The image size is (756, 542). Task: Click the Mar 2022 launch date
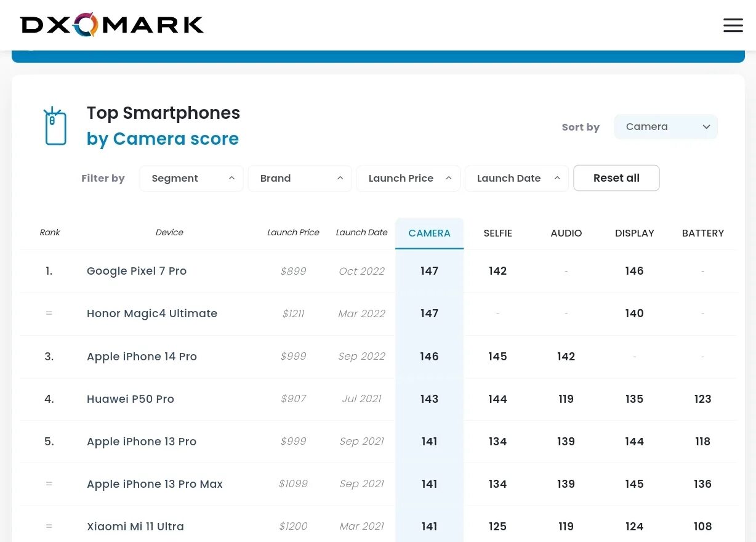coord(361,313)
